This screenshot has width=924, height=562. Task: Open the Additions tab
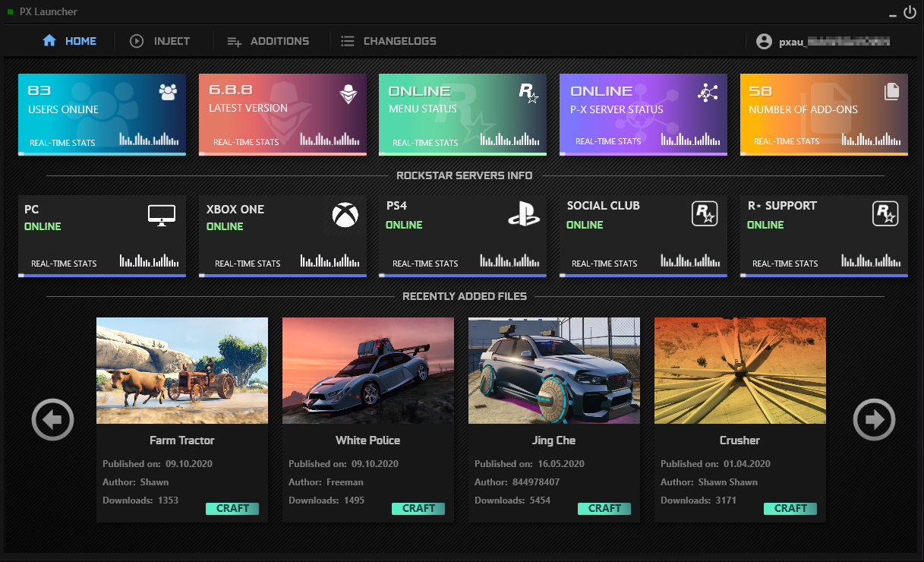coord(268,41)
